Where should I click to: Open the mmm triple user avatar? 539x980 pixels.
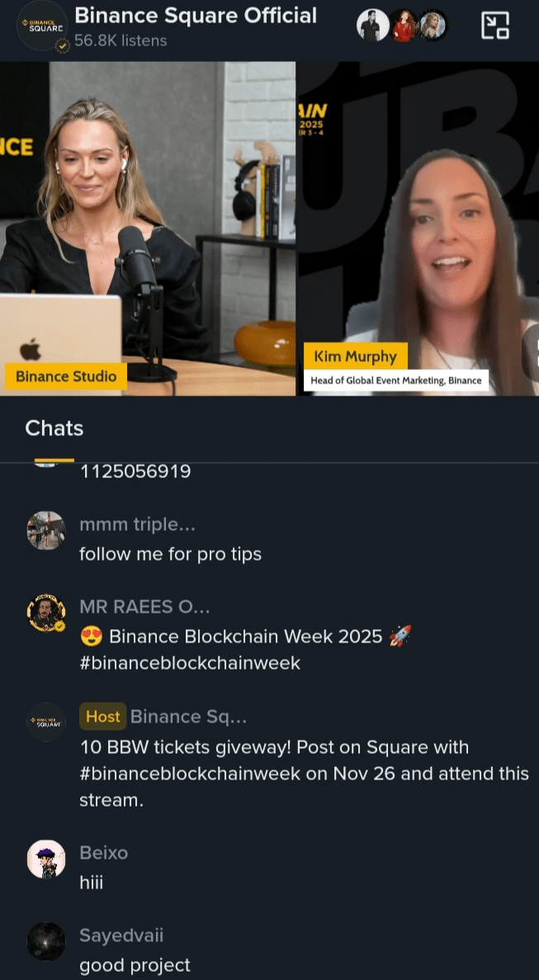(46, 531)
